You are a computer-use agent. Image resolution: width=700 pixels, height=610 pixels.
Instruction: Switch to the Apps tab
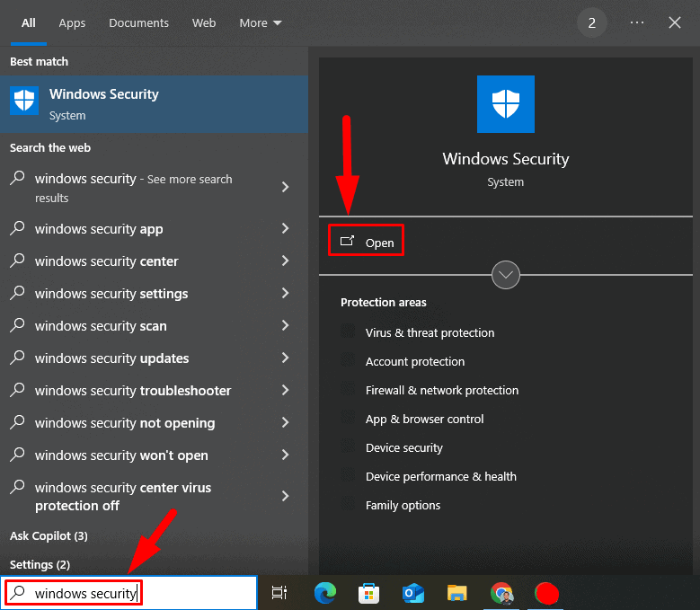point(72,22)
